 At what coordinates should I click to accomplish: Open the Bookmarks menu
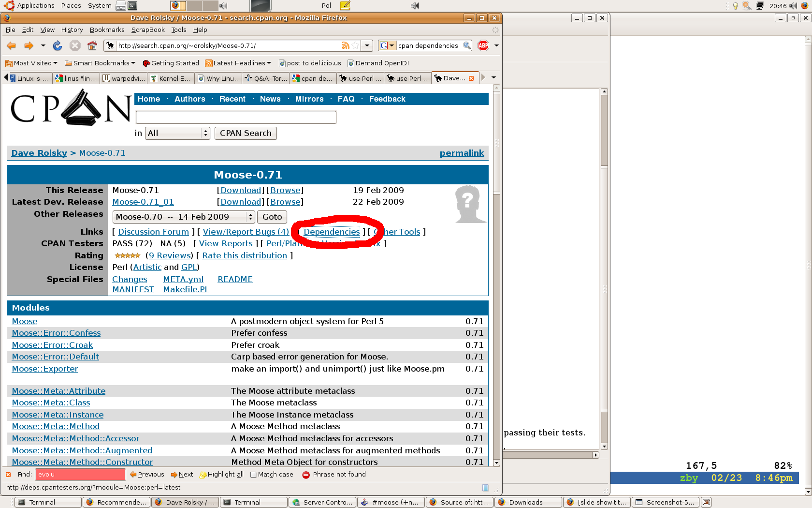point(107,30)
